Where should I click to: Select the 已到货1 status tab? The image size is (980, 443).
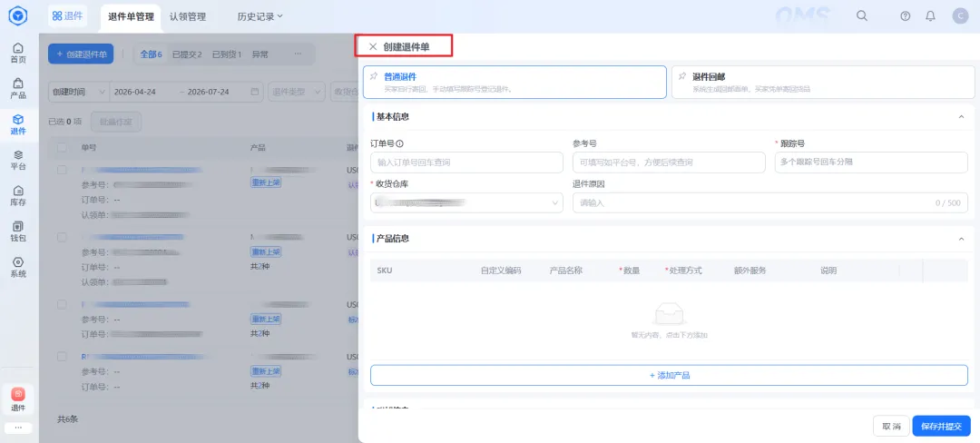tap(227, 54)
